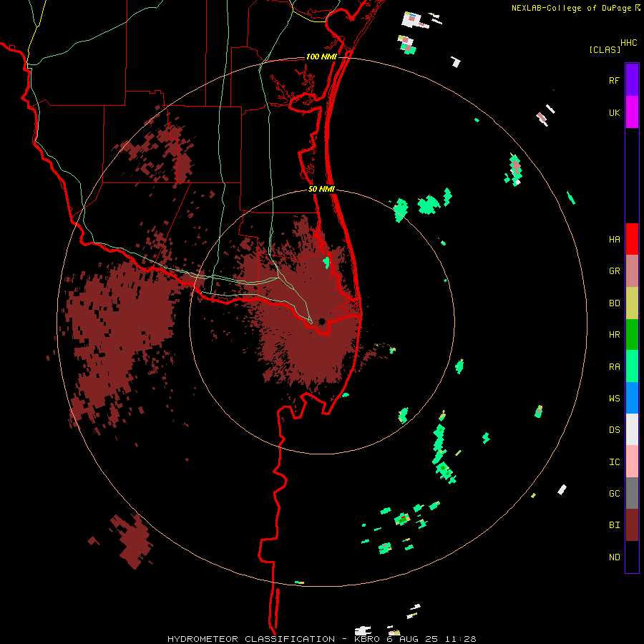This screenshot has height=644, width=644.
Task: Click the pink GR legend swatch
Action: coord(632,271)
